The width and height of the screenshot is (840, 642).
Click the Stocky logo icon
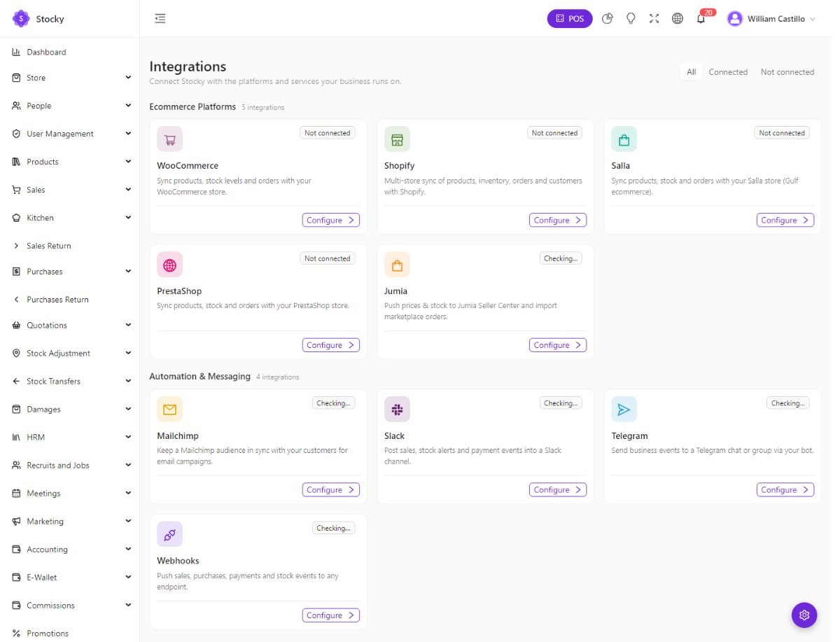click(21, 19)
